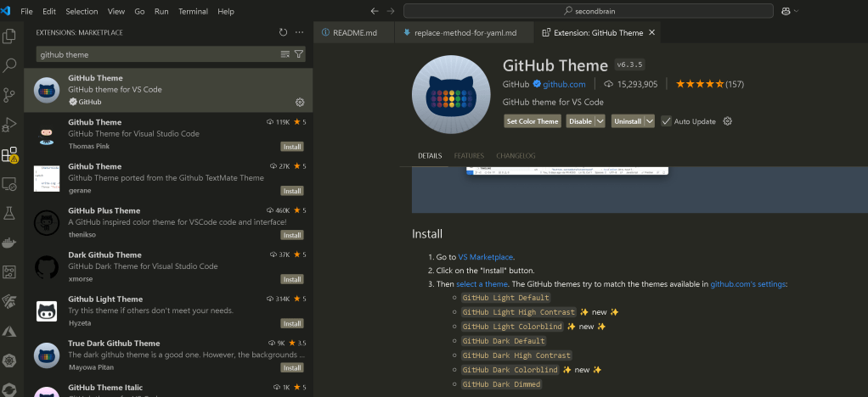868x397 pixels.
Task: Install Github Light Theme by Hyzeta
Action: (x=291, y=323)
